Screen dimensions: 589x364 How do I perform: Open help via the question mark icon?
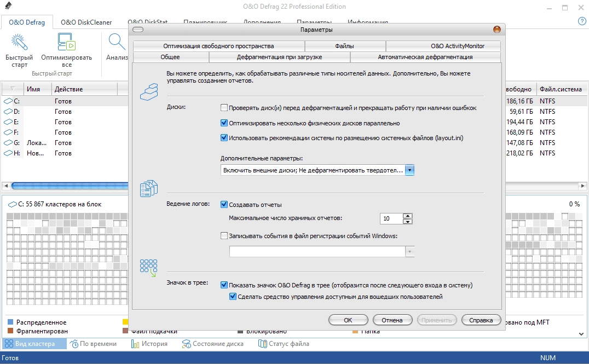pyautogui.click(x=582, y=21)
